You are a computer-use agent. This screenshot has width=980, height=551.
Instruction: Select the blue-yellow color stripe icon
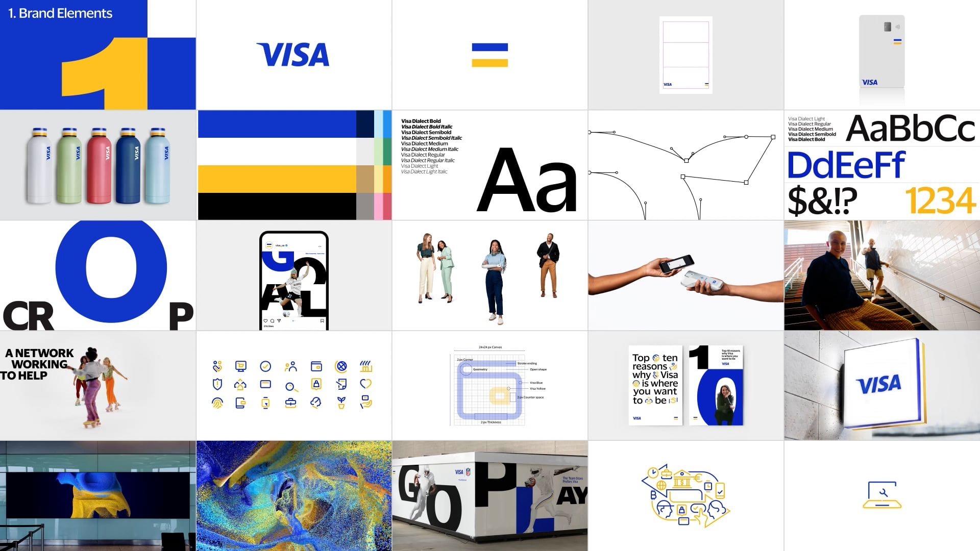490,55
